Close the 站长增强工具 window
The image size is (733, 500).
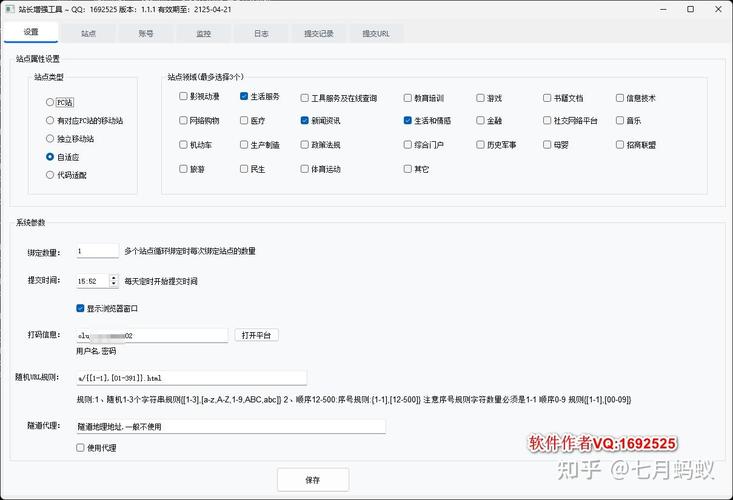[x=718, y=9]
